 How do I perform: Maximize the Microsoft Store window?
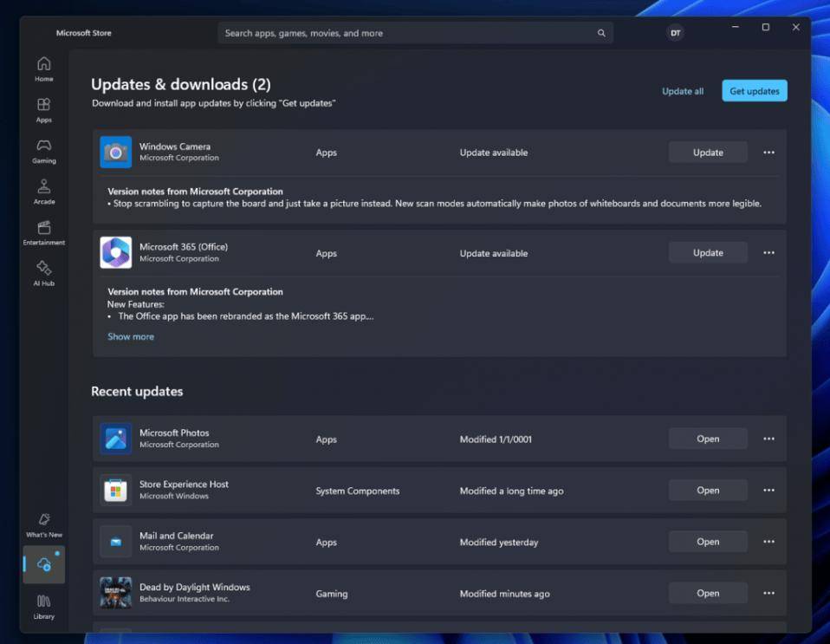point(765,27)
